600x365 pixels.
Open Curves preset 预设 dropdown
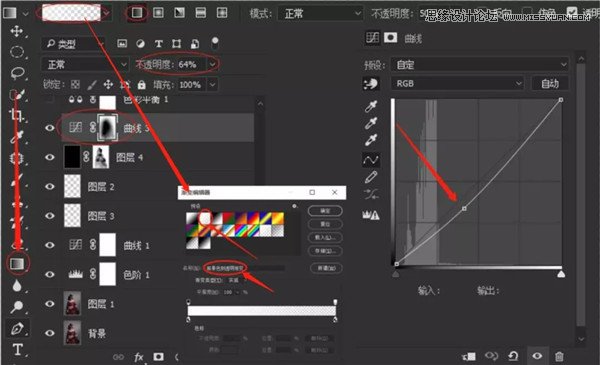(x=479, y=64)
